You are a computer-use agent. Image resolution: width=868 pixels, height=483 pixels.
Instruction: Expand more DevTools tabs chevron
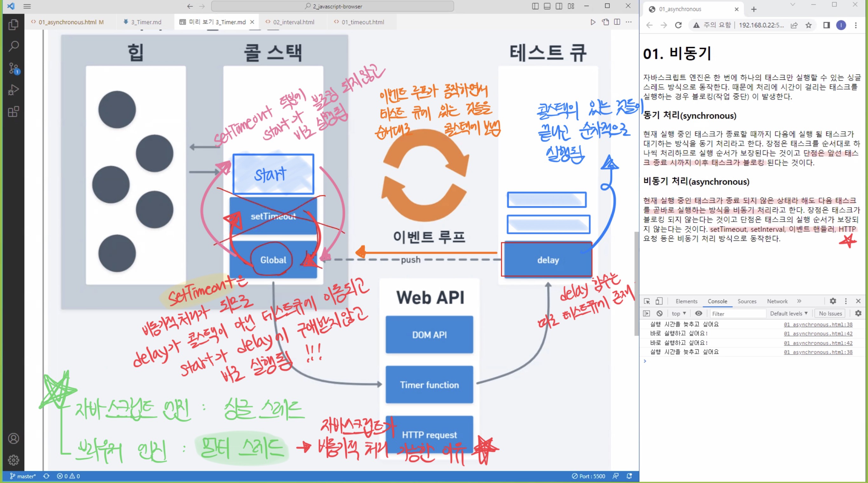(799, 301)
